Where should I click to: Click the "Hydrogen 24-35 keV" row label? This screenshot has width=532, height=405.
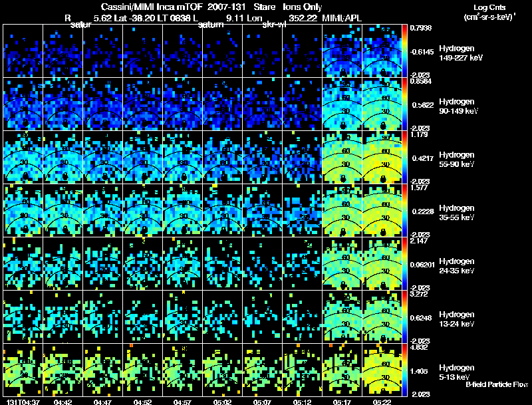click(x=457, y=266)
